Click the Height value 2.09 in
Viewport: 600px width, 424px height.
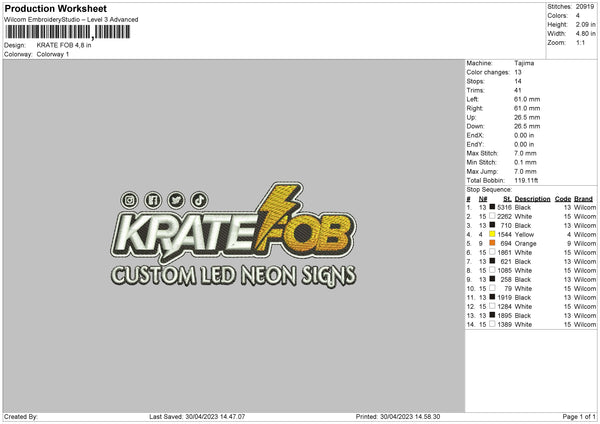click(585, 24)
